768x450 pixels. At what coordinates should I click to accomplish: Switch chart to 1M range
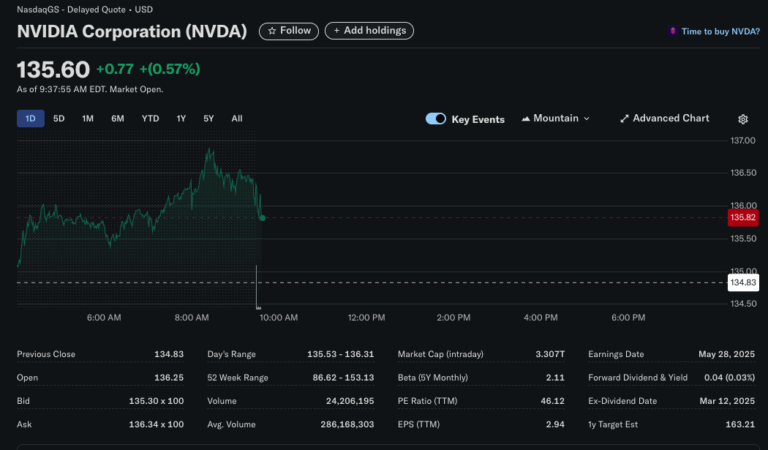88,118
